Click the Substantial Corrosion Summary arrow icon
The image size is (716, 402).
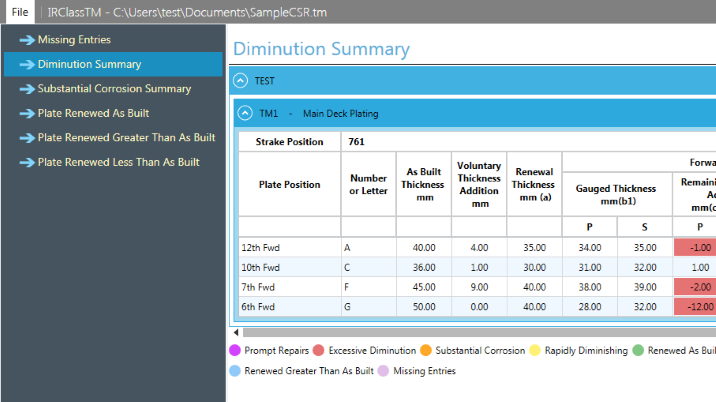pyautogui.click(x=27, y=89)
